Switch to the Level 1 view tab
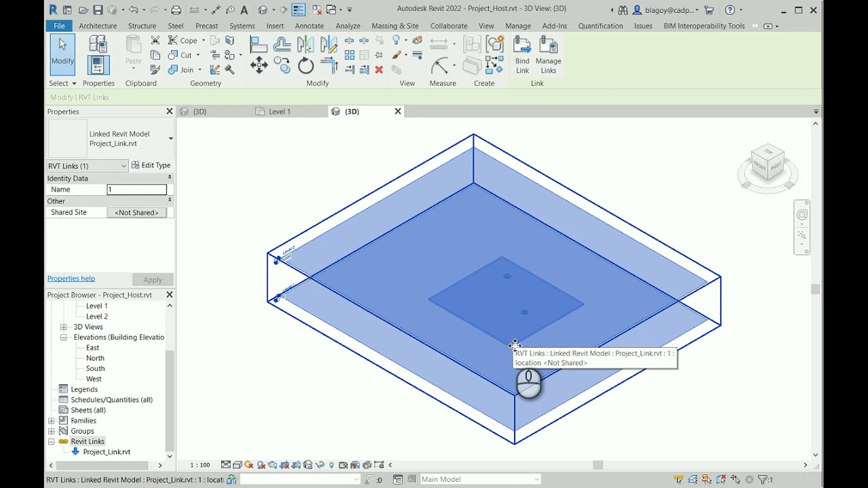Image resolution: width=868 pixels, height=488 pixels. (x=279, y=112)
